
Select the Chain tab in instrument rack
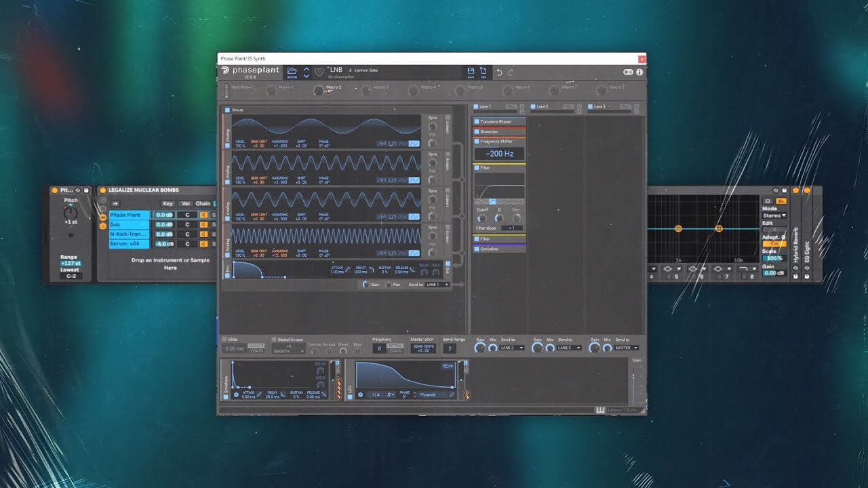point(203,203)
